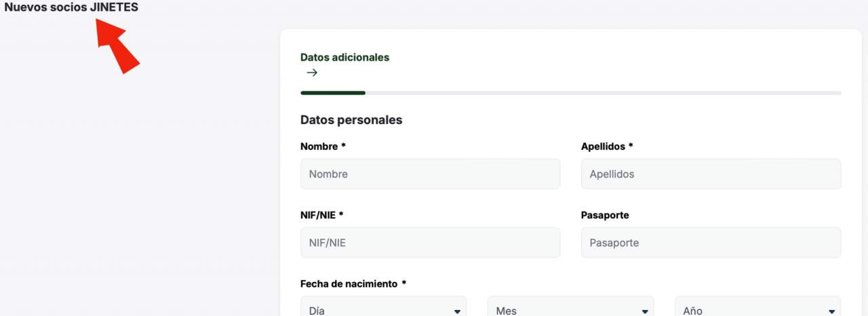Click the Apellidos field label
This screenshot has height=316, width=868.
pos(603,146)
